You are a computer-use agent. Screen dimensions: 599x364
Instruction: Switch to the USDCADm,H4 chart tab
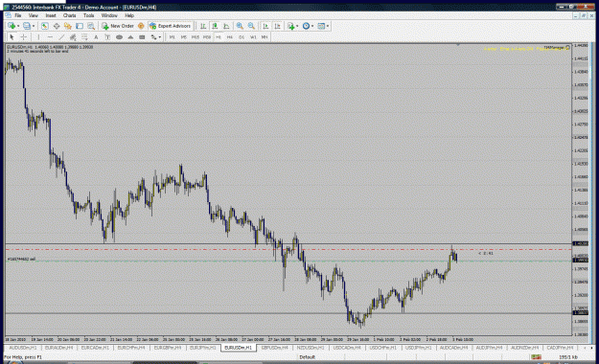tap(347, 348)
